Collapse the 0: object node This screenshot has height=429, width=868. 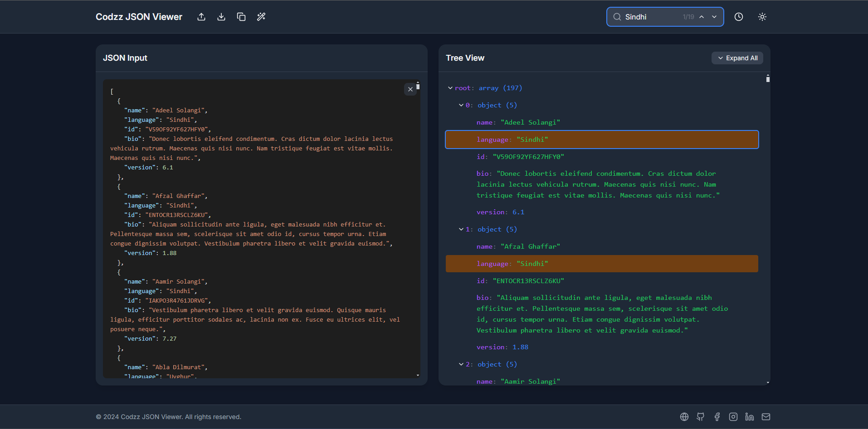[x=461, y=105]
